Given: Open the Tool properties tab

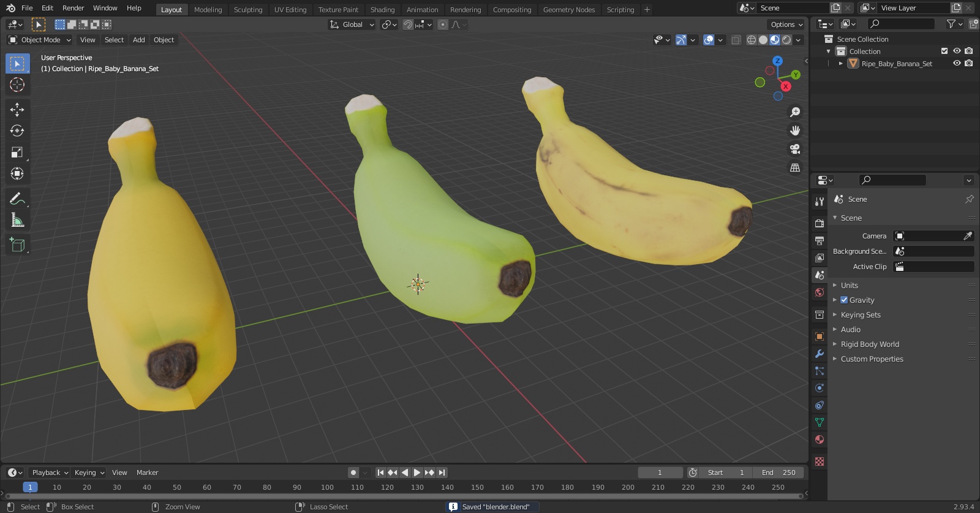Looking at the screenshot, I should point(819,202).
